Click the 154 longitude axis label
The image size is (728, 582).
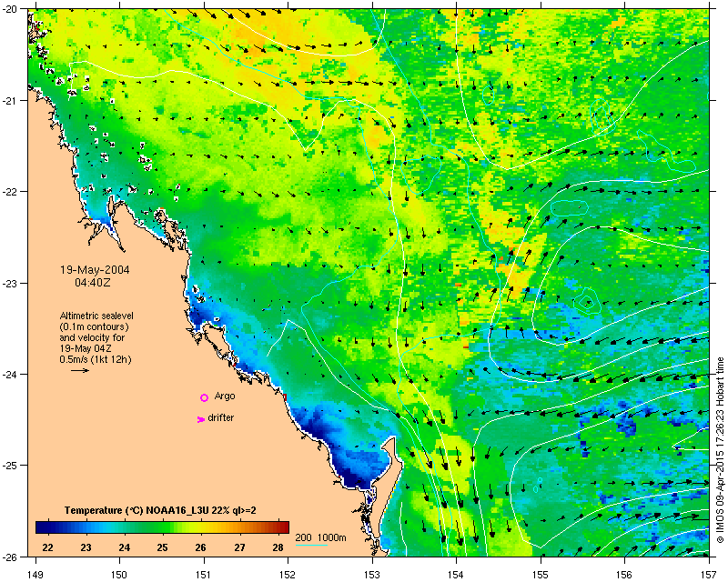(x=457, y=575)
